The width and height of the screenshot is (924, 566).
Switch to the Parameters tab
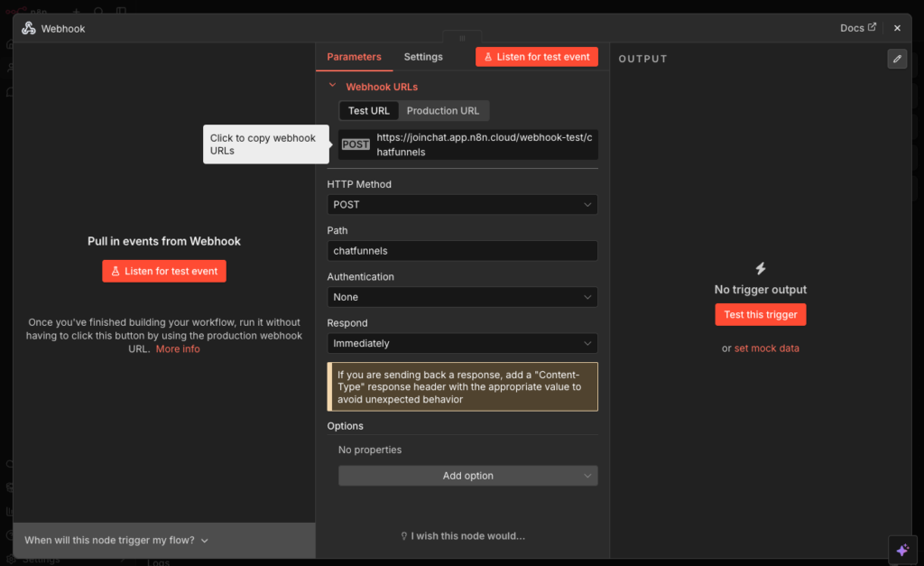pyautogui.click(x=354, y=57)
